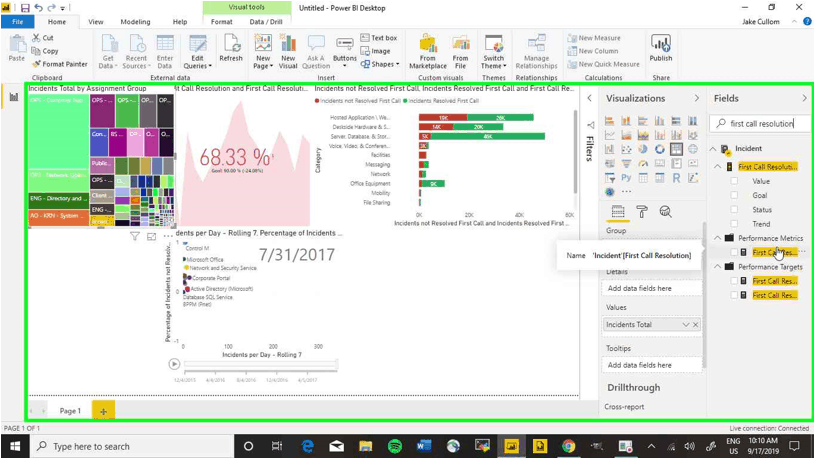This screenshot has height=459, width=816.
Task: Select the Table visual
Action: pos(643,178)
